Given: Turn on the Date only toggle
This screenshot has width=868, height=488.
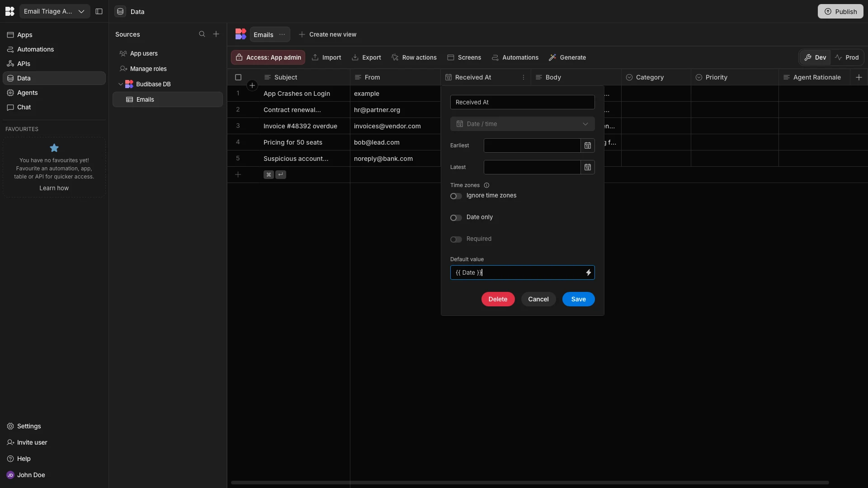Looking at the screenshot, I should (x=456, y=218).
